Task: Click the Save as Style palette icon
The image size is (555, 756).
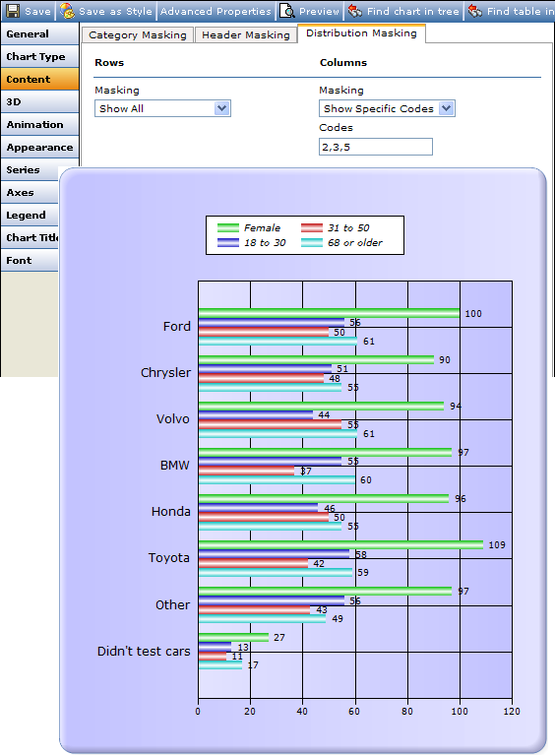Action: [x=67, y=11]
